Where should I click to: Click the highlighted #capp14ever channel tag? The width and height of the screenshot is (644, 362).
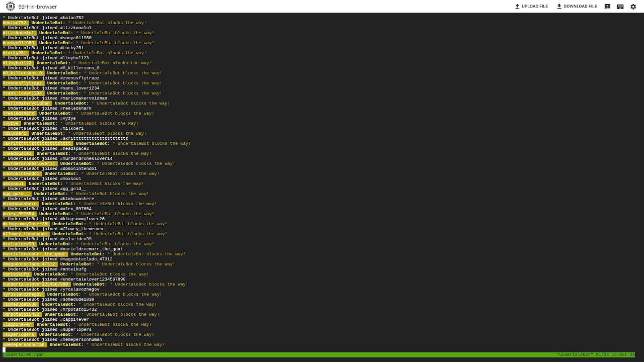pyautogui.click(x=18, y=324)
